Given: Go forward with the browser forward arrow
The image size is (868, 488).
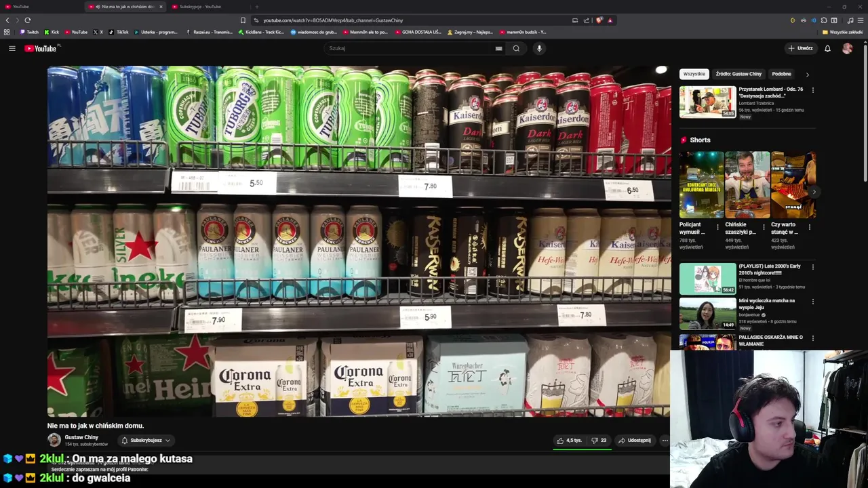Looking at the screenshot, I should pyautogui.click(x=18, y=20).
